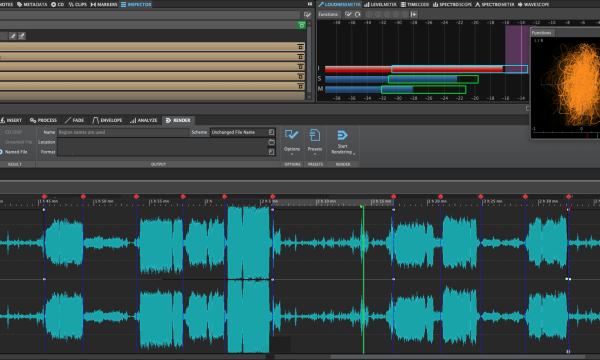600x360 pixels.
Task: Toggle the Inspector checkmark icon at top right
Action: (307, 15)
